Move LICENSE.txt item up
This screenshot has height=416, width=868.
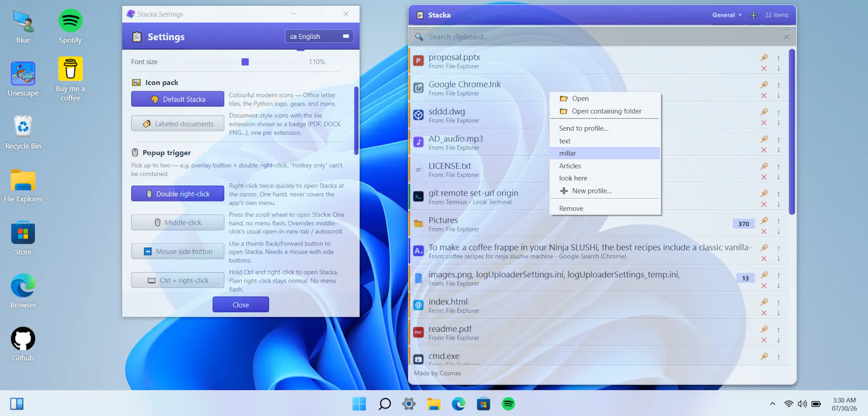[x=778, y=167]
